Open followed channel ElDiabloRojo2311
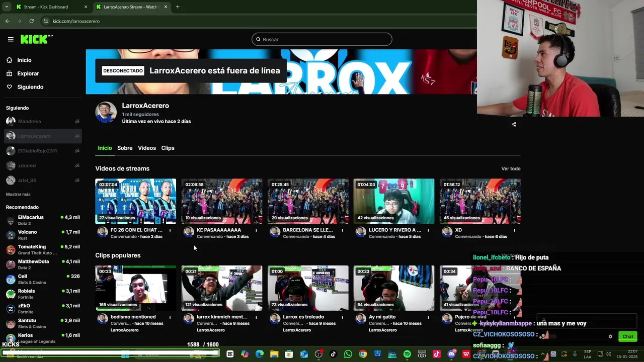Image resolution: width=644 pixels, height=362 pixels. click(43, 151)
